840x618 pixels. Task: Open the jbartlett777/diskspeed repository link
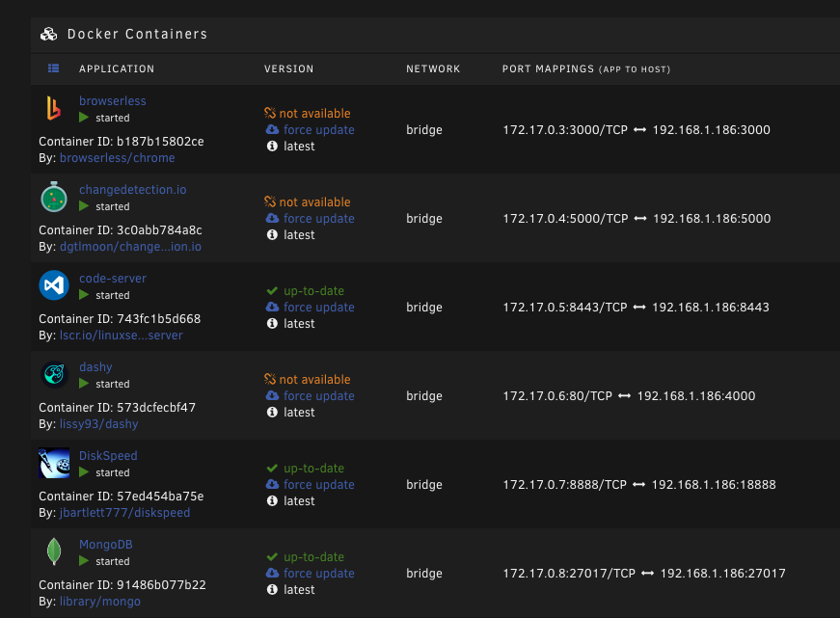click(x=124, y=513)
